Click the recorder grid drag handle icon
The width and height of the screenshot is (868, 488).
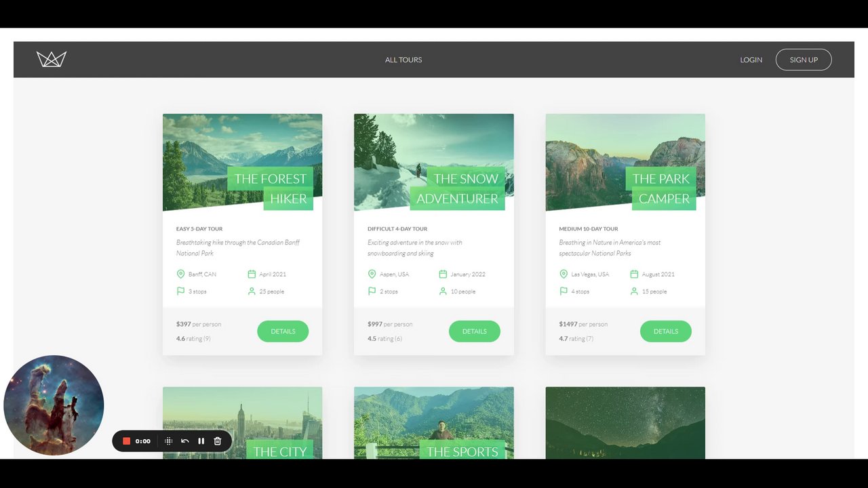point(168,441)
